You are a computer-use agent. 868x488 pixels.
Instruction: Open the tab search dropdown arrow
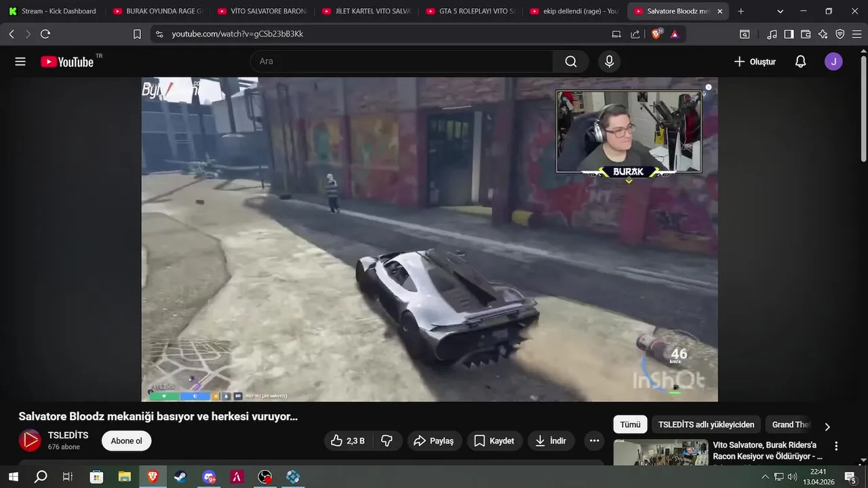(x=780, y=12)
